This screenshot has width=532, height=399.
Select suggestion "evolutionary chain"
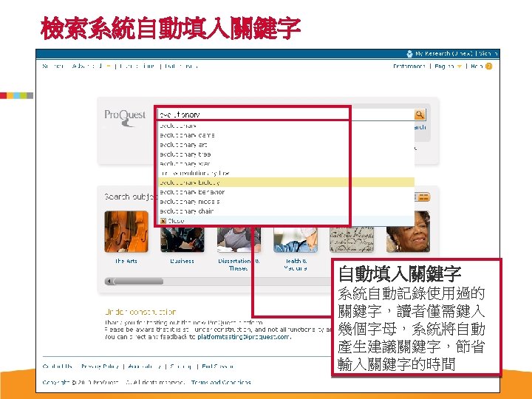click(286, 211)
